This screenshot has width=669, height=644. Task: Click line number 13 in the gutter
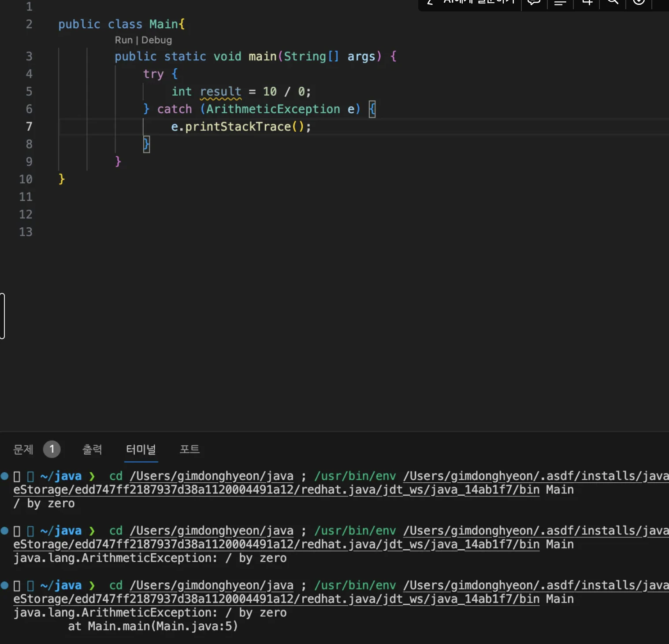[26, 232]
